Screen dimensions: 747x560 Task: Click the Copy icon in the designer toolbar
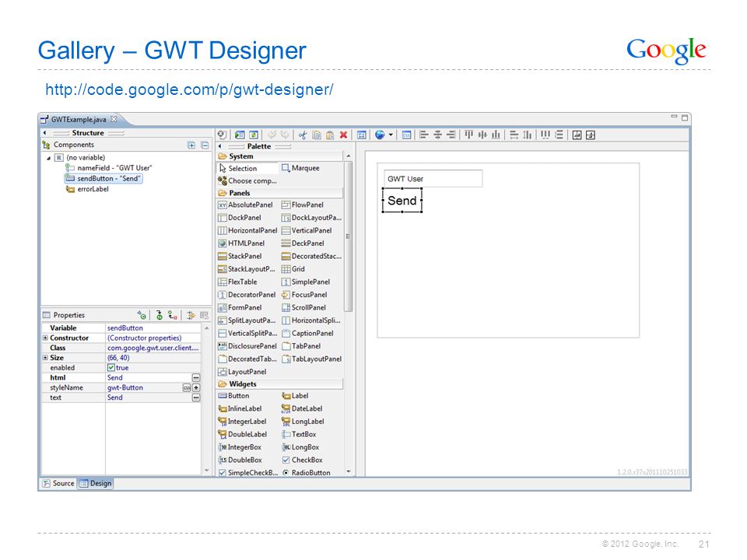tap(317, 135)
